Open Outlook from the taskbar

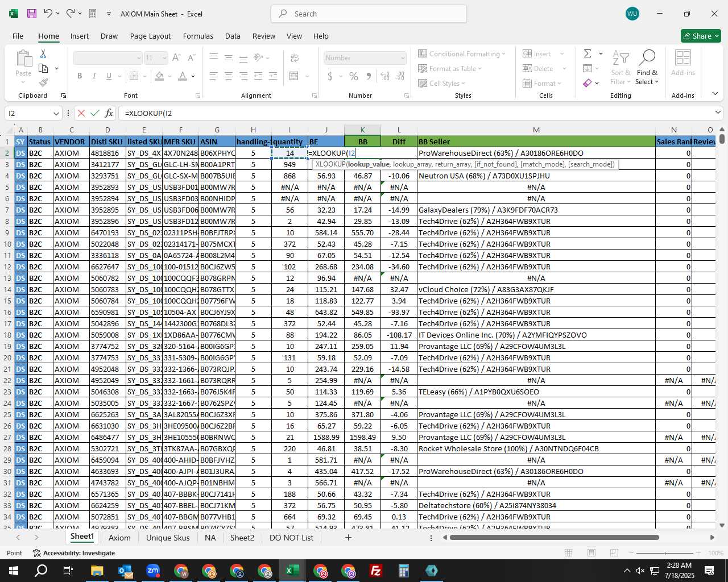[125, 571]
